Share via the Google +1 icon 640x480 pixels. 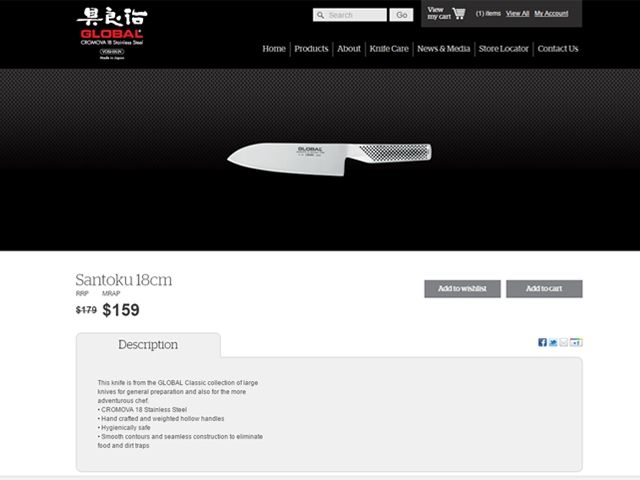coord(576,342)
